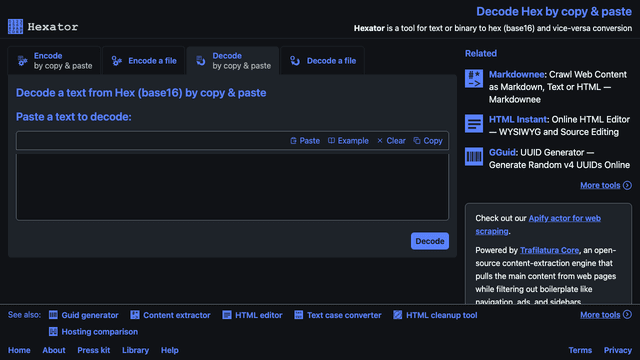The image size is (640, 360).
Task: Click the Encode a file tab icon
Action: (x=117, y=61)
